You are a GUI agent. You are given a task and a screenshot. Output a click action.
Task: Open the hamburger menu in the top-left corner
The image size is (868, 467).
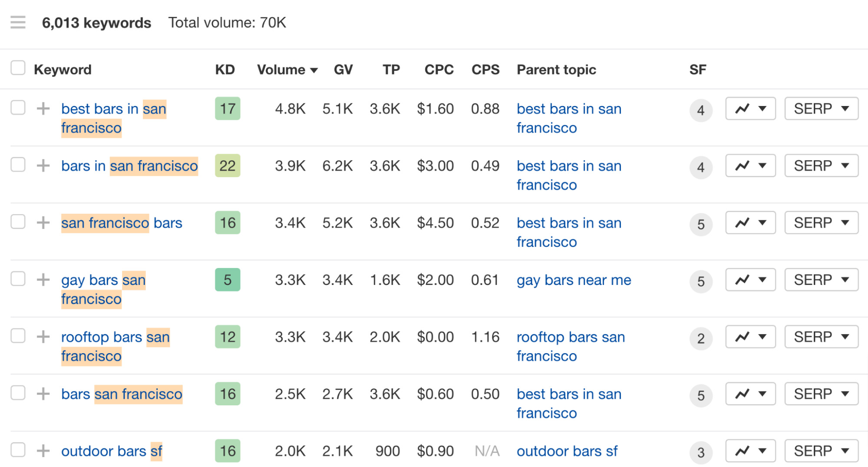click(17, 22)
